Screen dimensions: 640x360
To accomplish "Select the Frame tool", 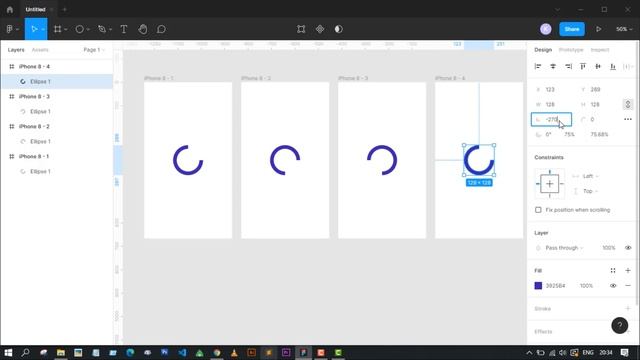I will [x=58, y=29].
